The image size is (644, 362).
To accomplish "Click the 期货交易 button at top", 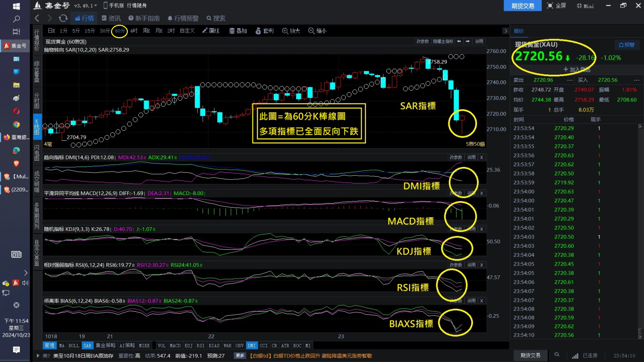I will (522, 6).
